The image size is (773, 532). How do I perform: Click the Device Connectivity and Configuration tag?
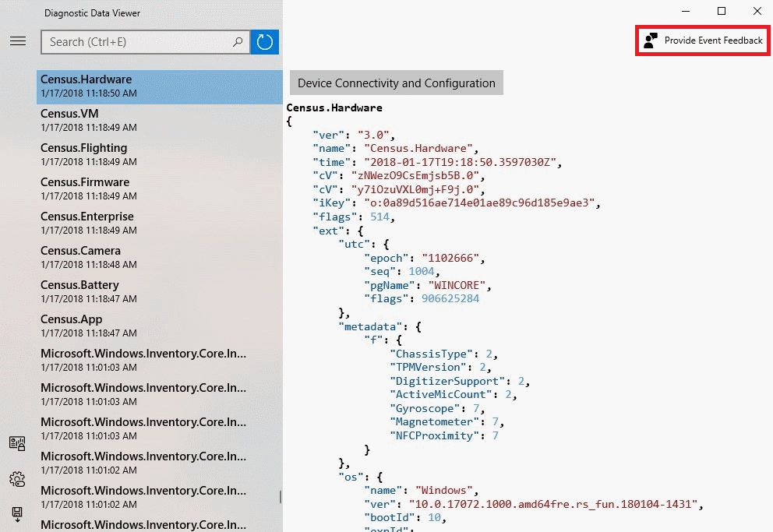(x=396, y=83)
